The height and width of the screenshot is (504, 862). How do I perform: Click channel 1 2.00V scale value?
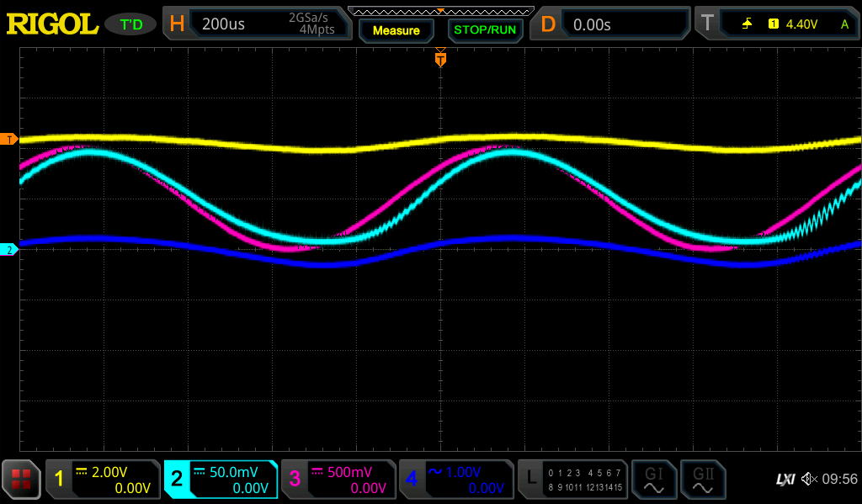109,472
